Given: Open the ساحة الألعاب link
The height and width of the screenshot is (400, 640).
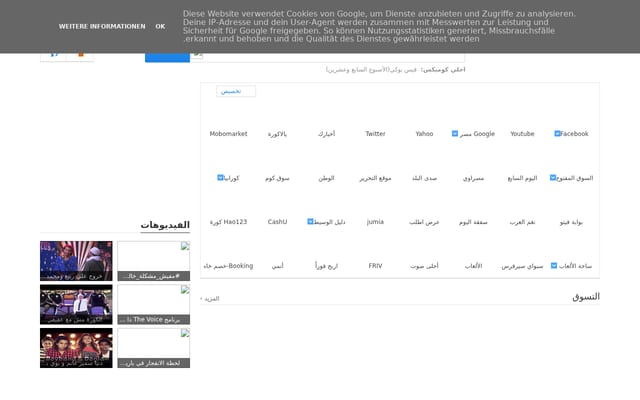Looking at the screenshot, I should [x=575, y=266].
